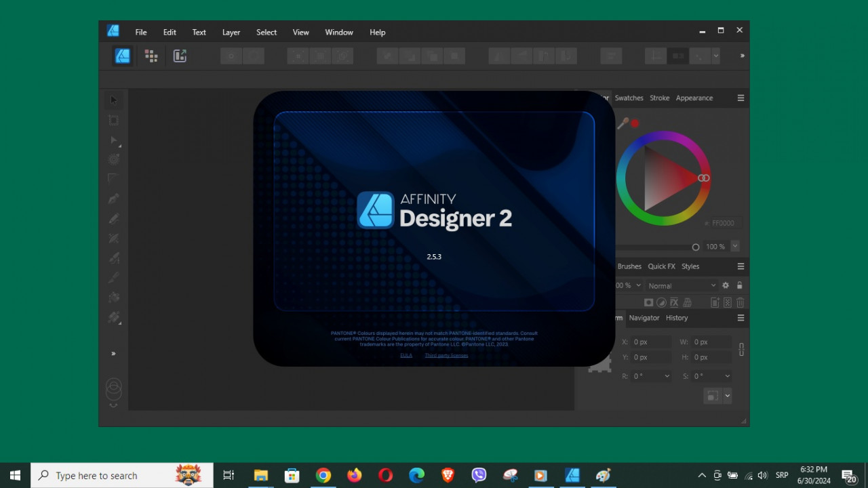Image resolution: width=868 pixels, height=488 pixels.
Task: Switch to the Designer Persona
Action: [x=123, y=56]
